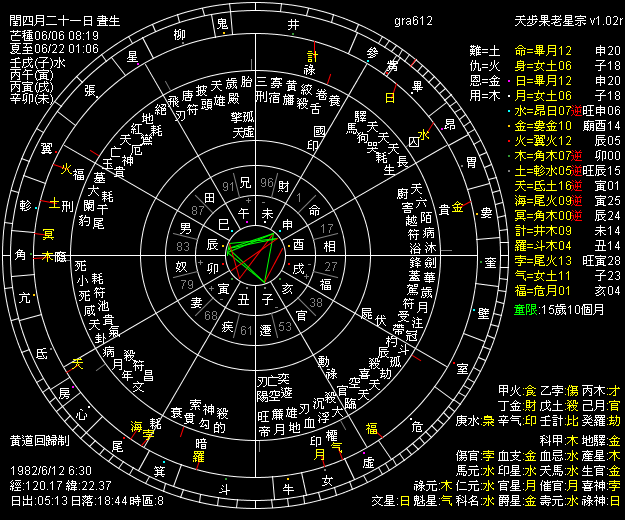
Task: Select the '福=危月01' row
Action: [567, 291]
